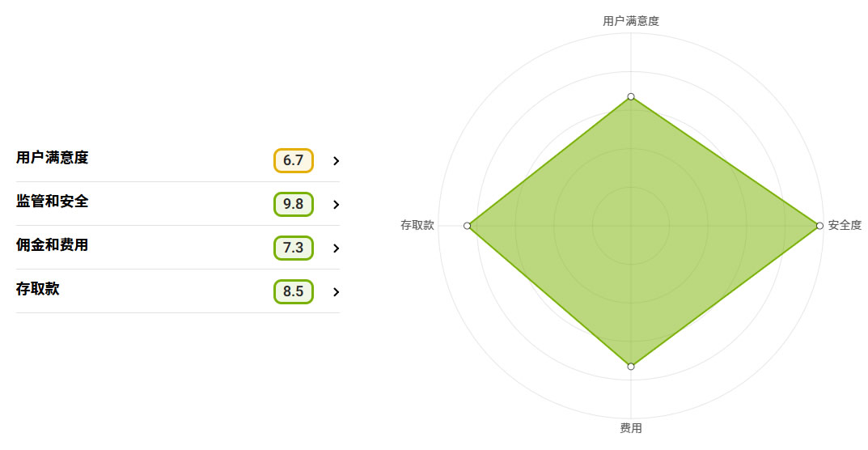Click the 用户满意度 radar axis label
Screen dimensions: 868x450
[x=631, y=21]
